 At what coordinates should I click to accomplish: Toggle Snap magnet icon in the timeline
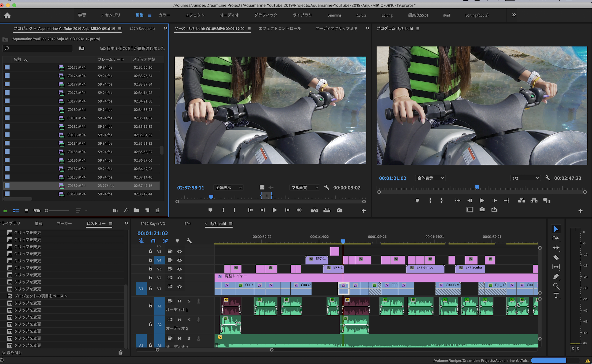pyautogui.click(x=153, y=241)
